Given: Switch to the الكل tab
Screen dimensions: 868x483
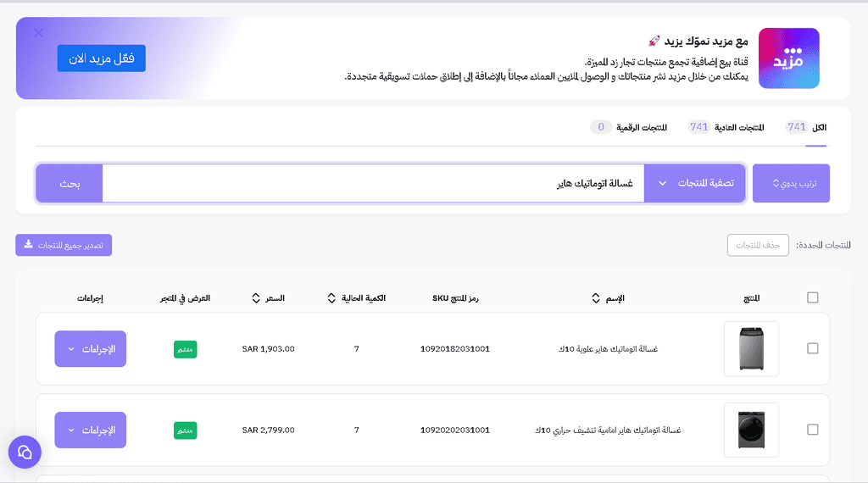Looking at the screenshot, I should click(819, 127).
